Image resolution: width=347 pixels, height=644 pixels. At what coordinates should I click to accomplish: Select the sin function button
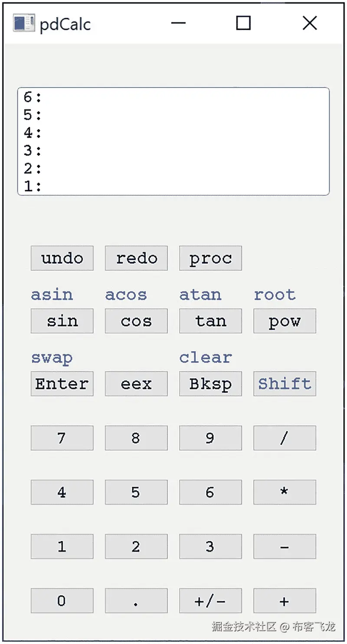pyautogui.click(x=62, y=321)
